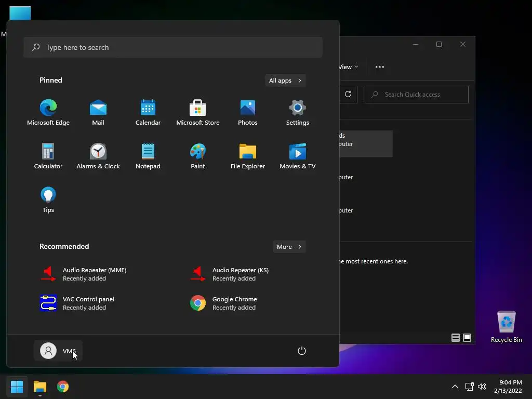Open Microsoft Edge from pinned apps
Viewport: 532px width, 399px height.
[x=48, y=113]
